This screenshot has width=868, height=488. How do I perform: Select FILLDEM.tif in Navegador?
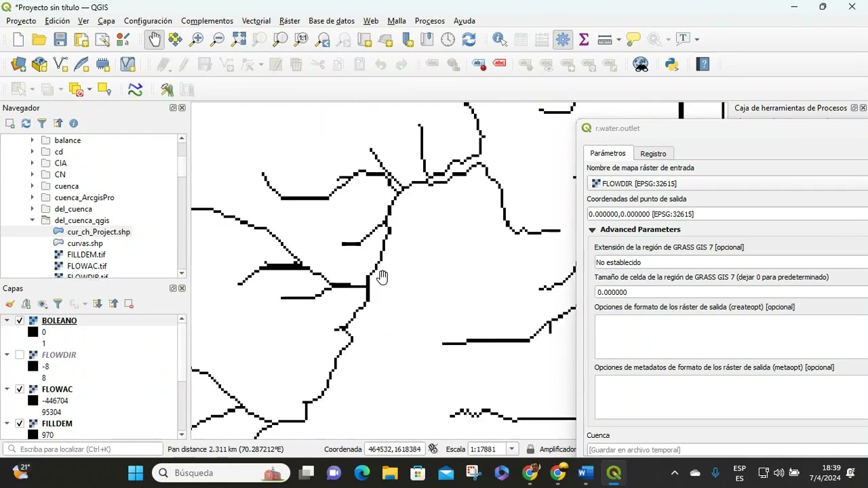coord(86,255)
